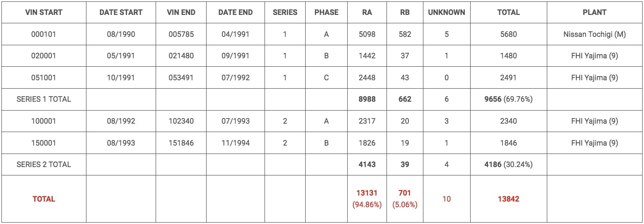This screenshot has height=224, width=644.
Task: Click the RA value 5098
Action: [x=367, y=34]
